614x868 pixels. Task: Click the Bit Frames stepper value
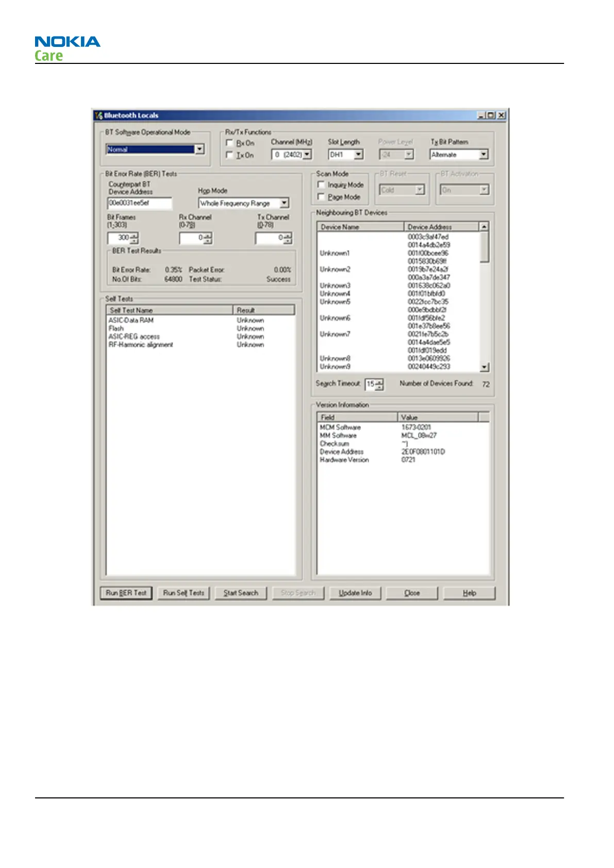pos(119,238)
